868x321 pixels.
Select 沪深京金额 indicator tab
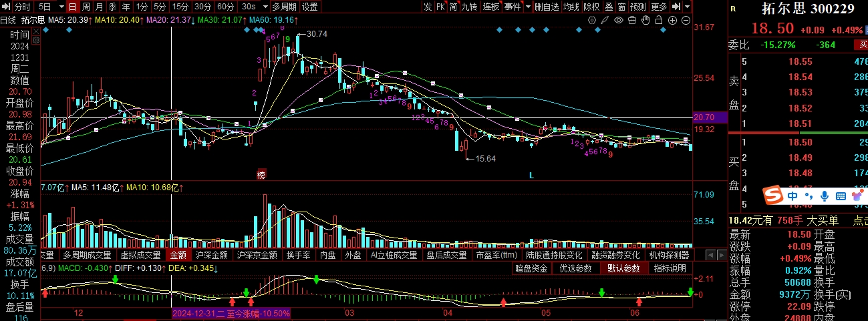(x=257, y=255)
